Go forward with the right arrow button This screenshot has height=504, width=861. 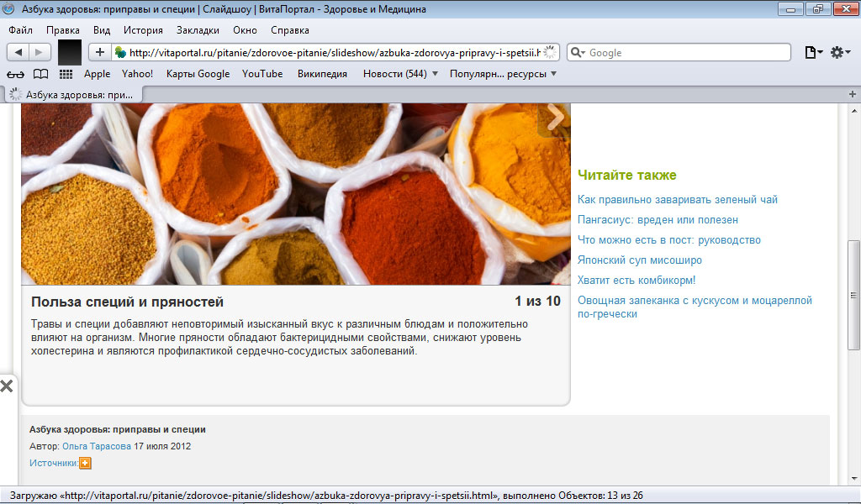tap(40, 53)
